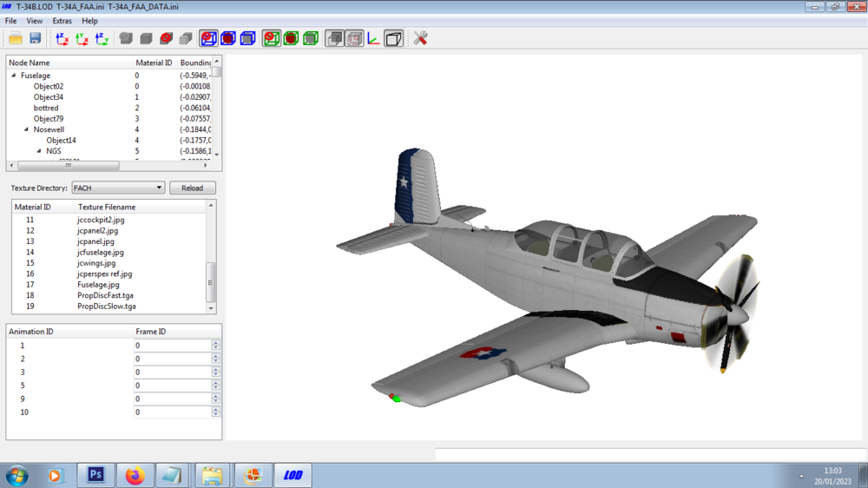This screenshot has height=488, width=868.
Task: Click Frame ID field for animation 10
Action: 173,412
